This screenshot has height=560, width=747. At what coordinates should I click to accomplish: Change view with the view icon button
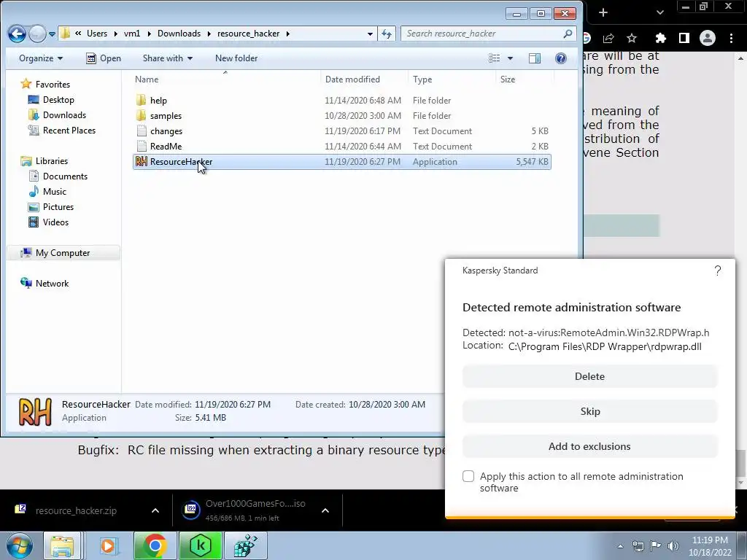point(495,58)
